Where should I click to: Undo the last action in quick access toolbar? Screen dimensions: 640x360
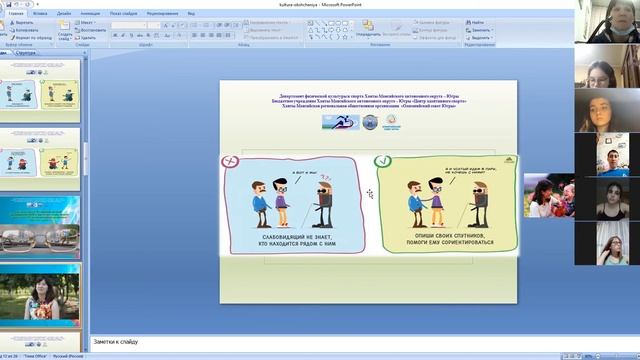[x=17, y=4]
